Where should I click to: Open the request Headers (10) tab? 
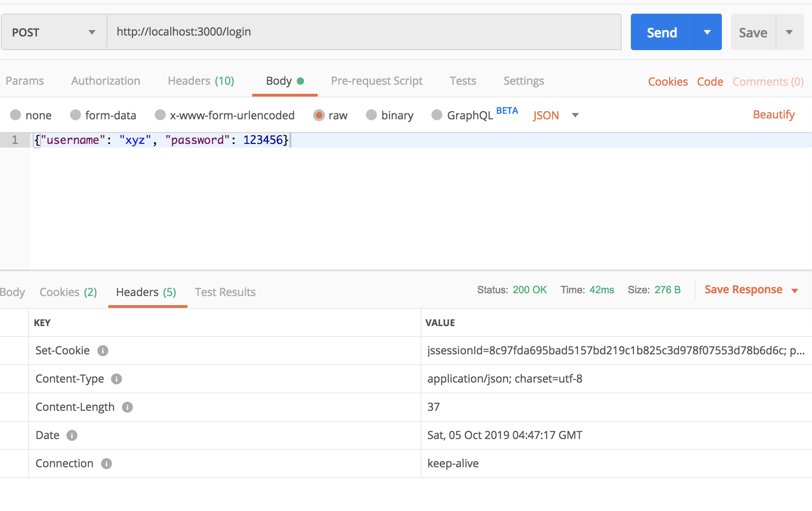click(x=201, y=81)
